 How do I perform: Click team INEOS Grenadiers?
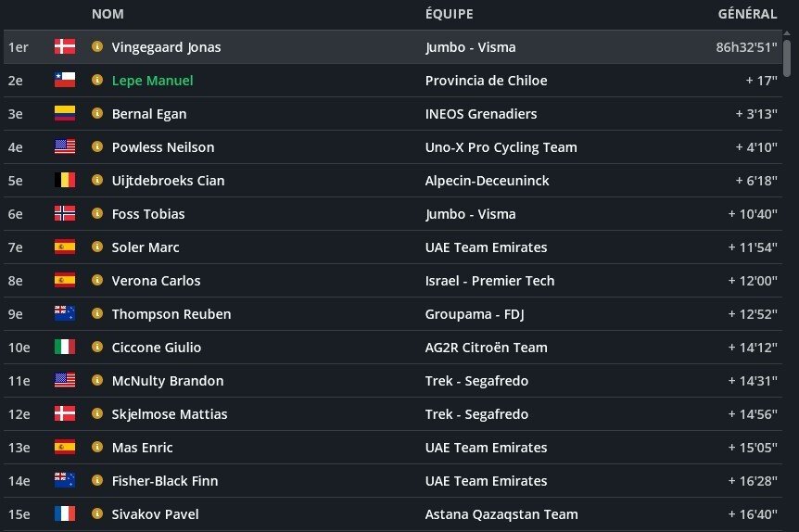click(x=481, y=114)
